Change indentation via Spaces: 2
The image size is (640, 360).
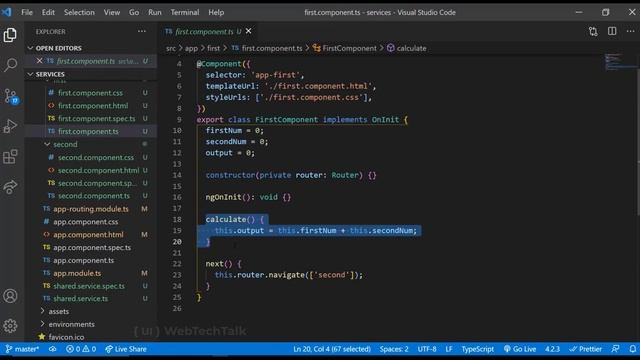pos(394,349)
